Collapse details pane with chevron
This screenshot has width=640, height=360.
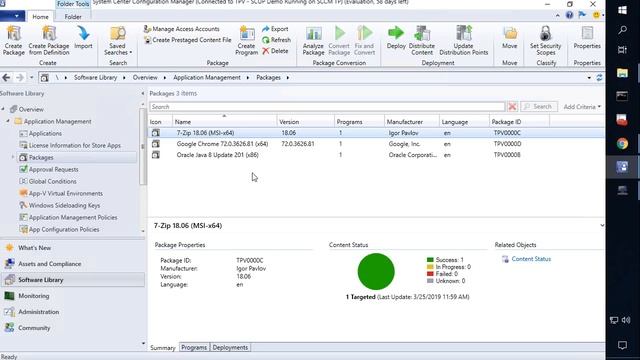click(x=602, y=225)
